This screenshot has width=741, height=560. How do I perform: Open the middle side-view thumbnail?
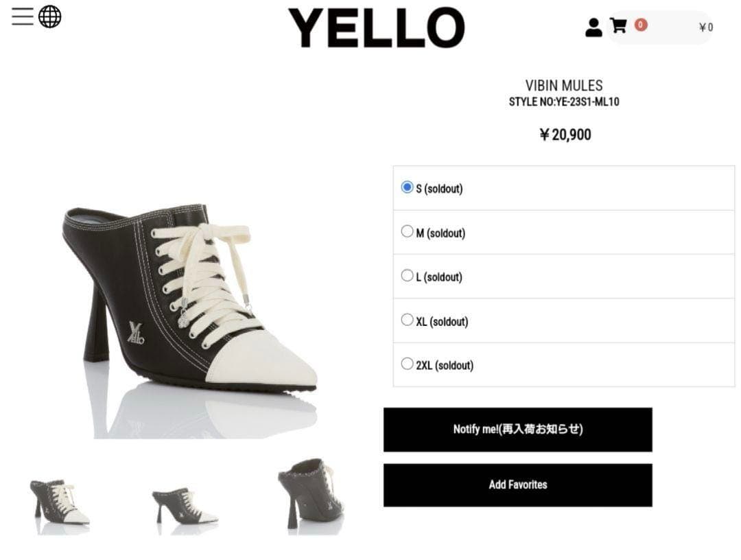coord(185,503)
